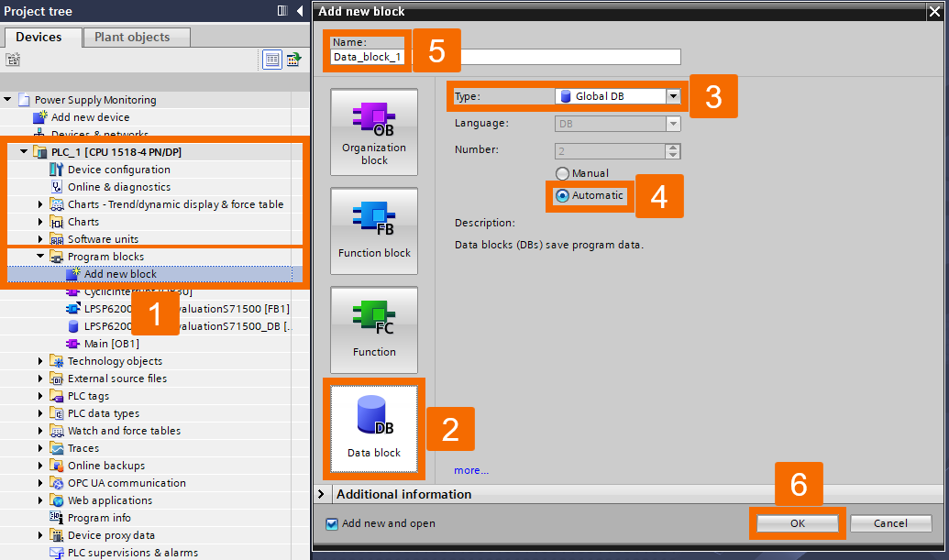Click the Watch and force tables icon

click(56, 431)
